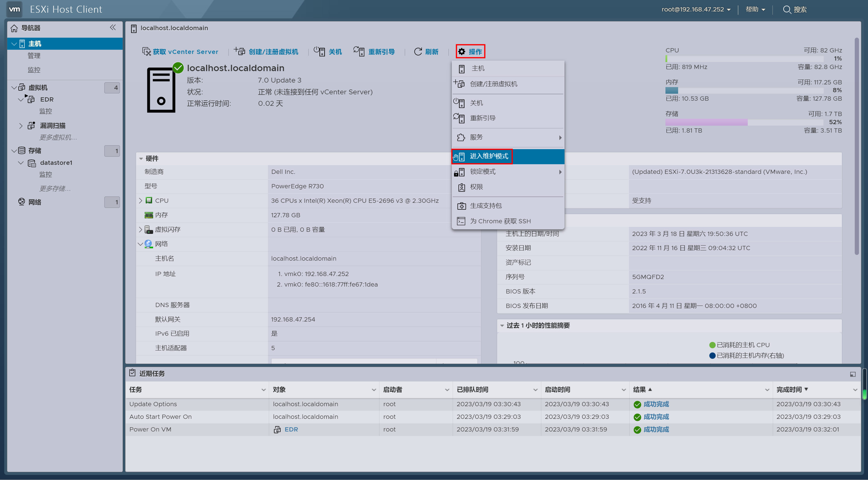
Task: Click the virtual flash icon in the hardware list
Action: pyautogui.click(x=149, y=229)
